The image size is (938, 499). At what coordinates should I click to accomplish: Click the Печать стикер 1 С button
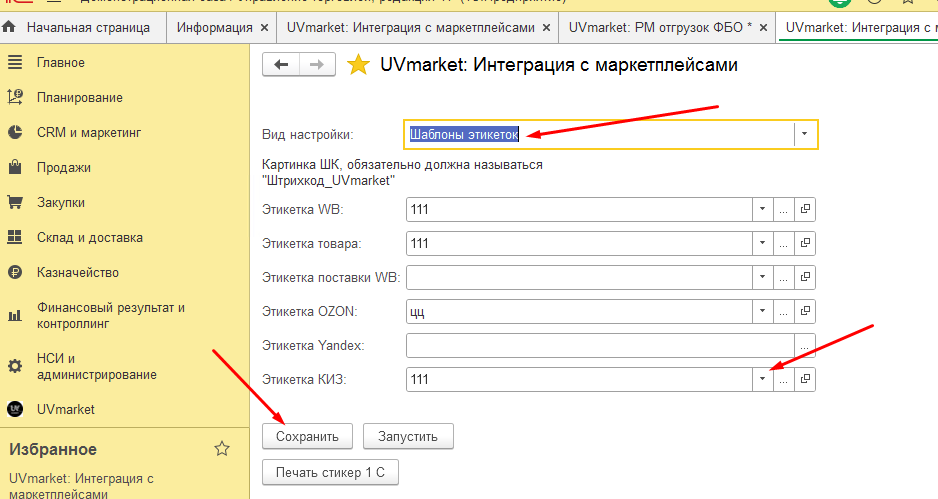330,472
